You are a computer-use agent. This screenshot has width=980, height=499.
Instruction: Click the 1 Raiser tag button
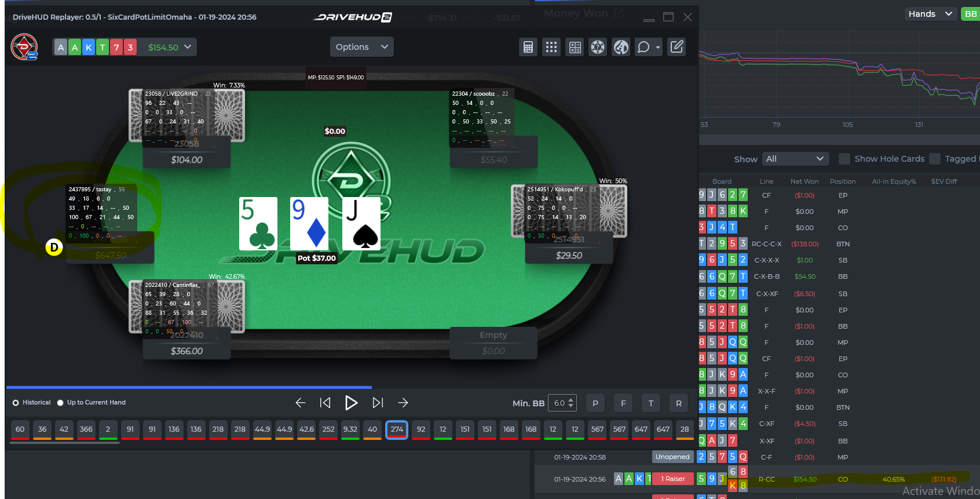(673, 479)
